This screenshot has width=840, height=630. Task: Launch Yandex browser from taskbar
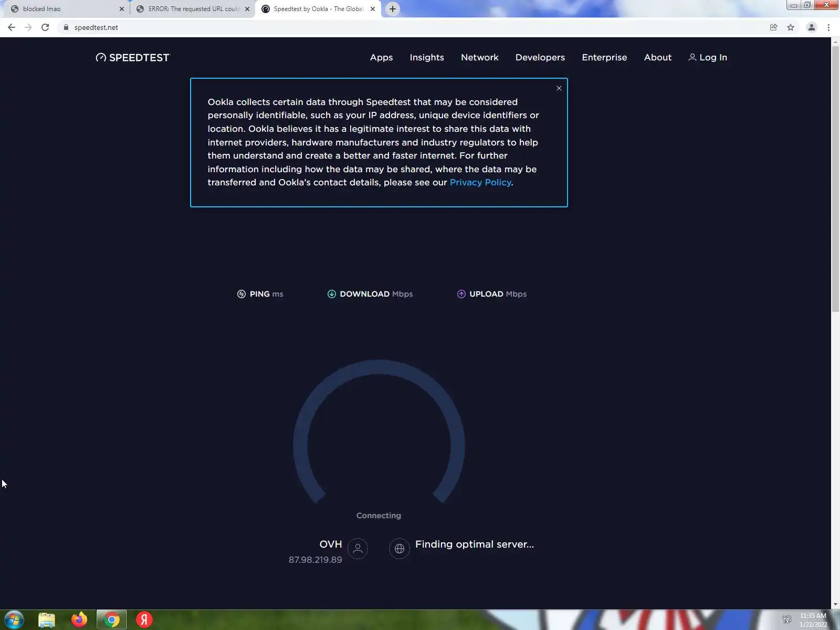tap(144, 620)
